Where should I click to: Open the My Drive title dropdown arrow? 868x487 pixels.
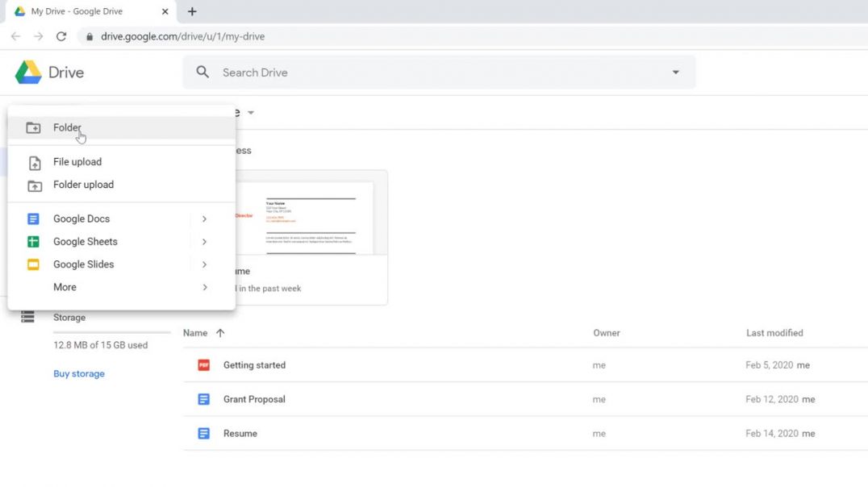click(x=251, y=113)
